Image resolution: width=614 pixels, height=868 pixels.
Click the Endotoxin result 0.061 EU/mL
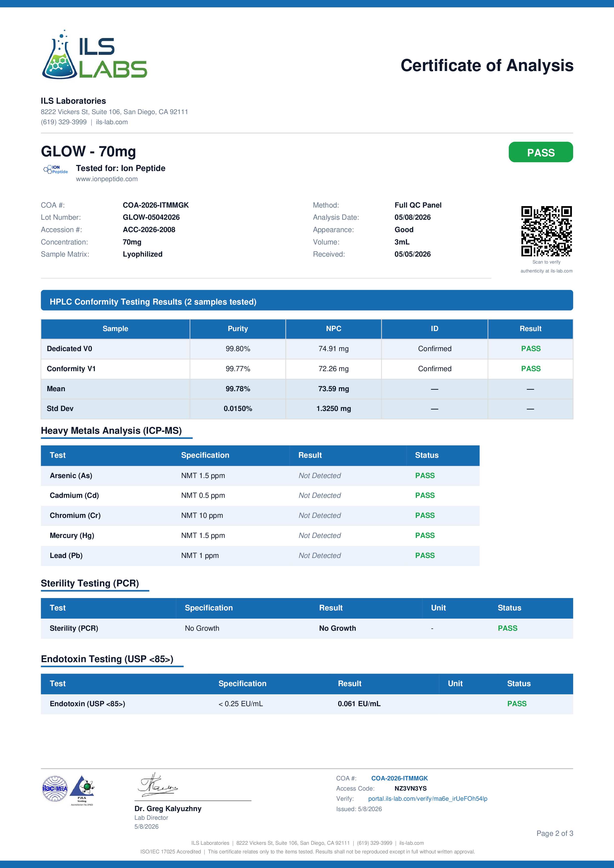pos(359,704)
